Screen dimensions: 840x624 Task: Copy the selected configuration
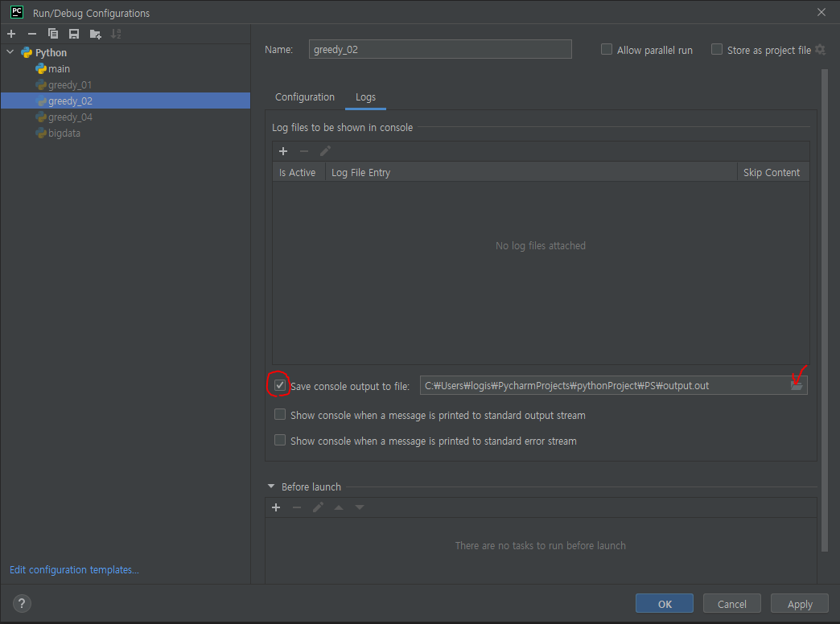(53, 35)
